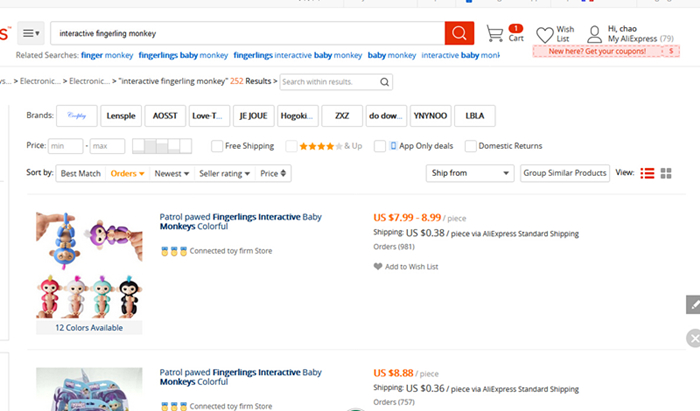
Task: Click Orders (757) text
Action: point(394,402)
